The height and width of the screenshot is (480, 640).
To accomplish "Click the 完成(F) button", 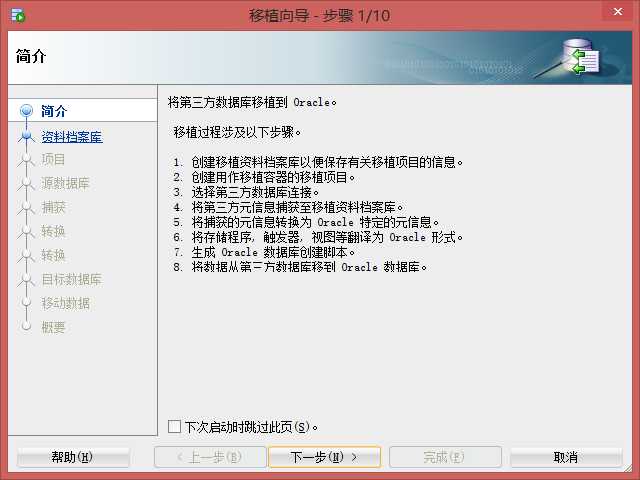I will pyautogui.click(x=445, y=457).
